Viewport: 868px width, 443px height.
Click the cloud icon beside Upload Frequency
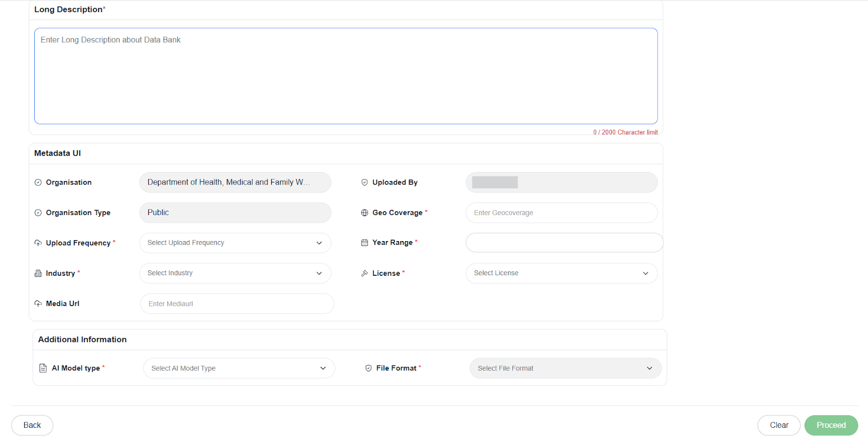click(x=38, y=243)
